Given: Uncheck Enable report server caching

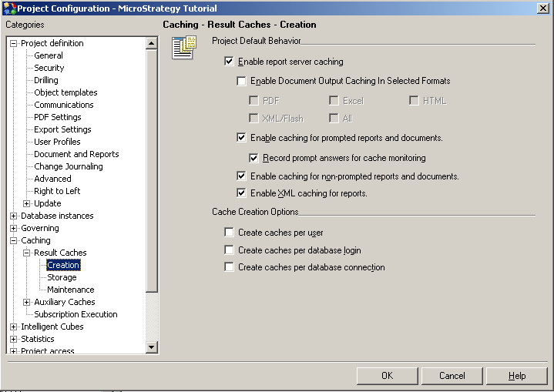Looking at the screenshot, I should pos(229,62).
